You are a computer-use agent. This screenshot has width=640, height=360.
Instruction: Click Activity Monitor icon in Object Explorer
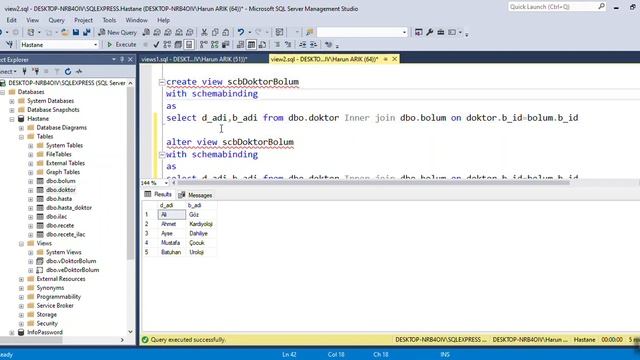[79, 71]
